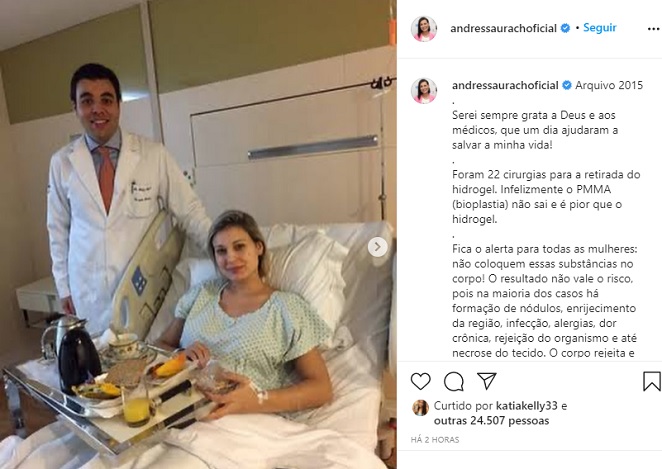The image size is (662, 469).
Task: Open the andressaurachoficial username in the caption
Action: [x=505, y=85]
